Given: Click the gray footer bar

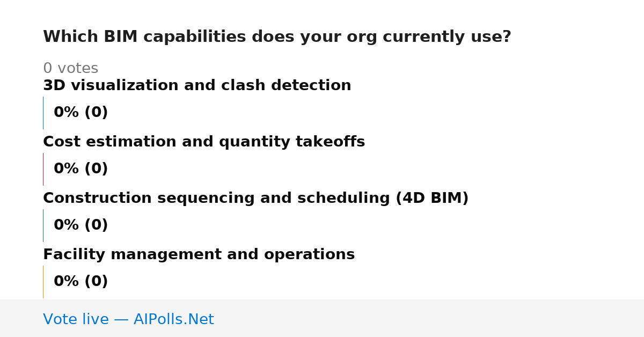Looking at the screenshot, I should [322, 318].
